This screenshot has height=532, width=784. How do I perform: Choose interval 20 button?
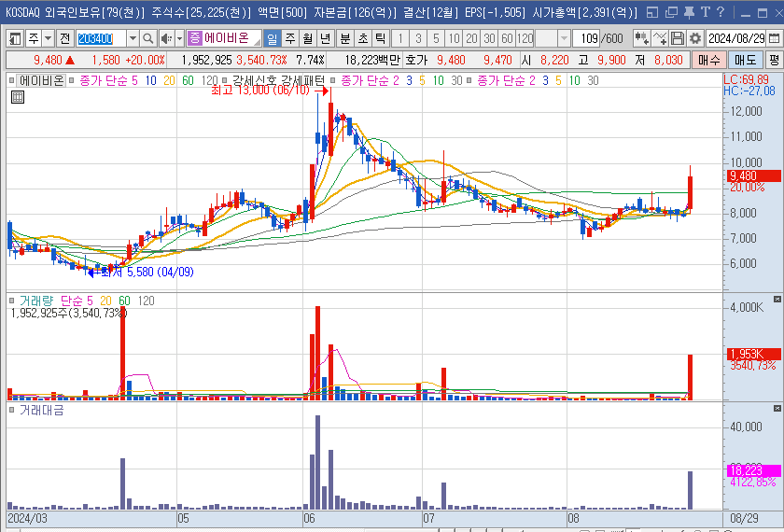point(471,38)
